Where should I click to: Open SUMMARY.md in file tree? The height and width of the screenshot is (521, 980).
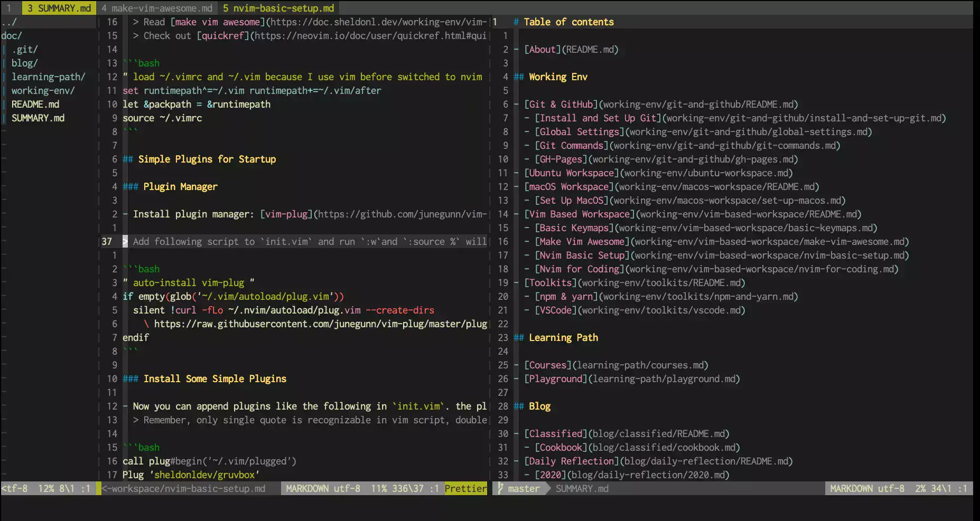point(38,118)
